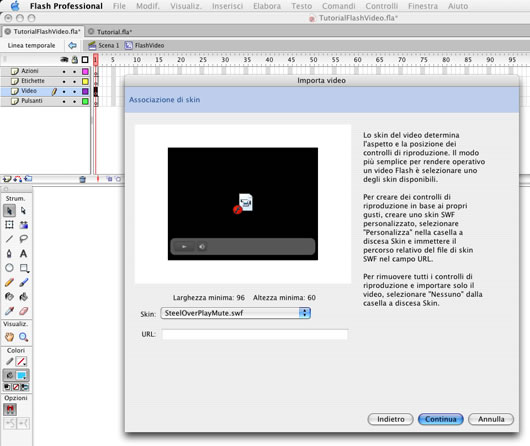Select the Zoom magnifier tool
This screenshot has width=530, height=446.
pos(23,337)
